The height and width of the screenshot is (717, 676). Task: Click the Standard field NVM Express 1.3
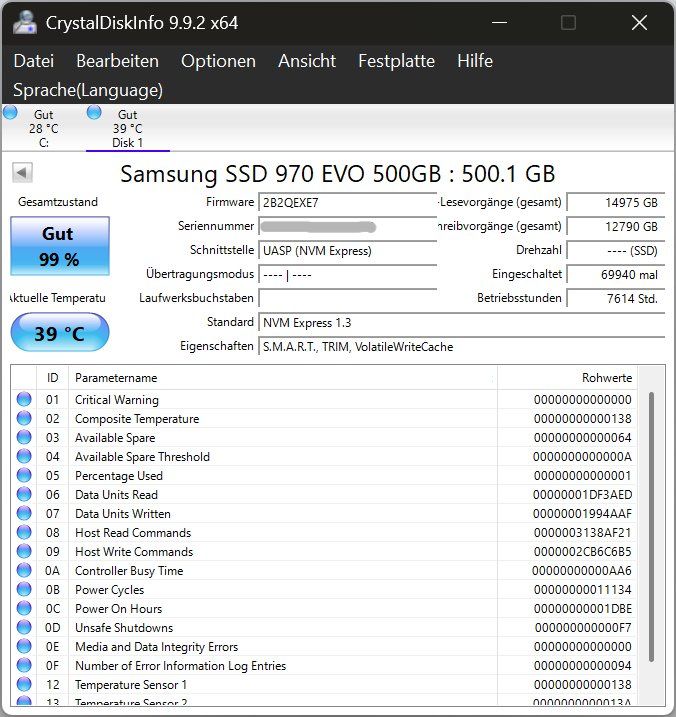tap(461, 323)
